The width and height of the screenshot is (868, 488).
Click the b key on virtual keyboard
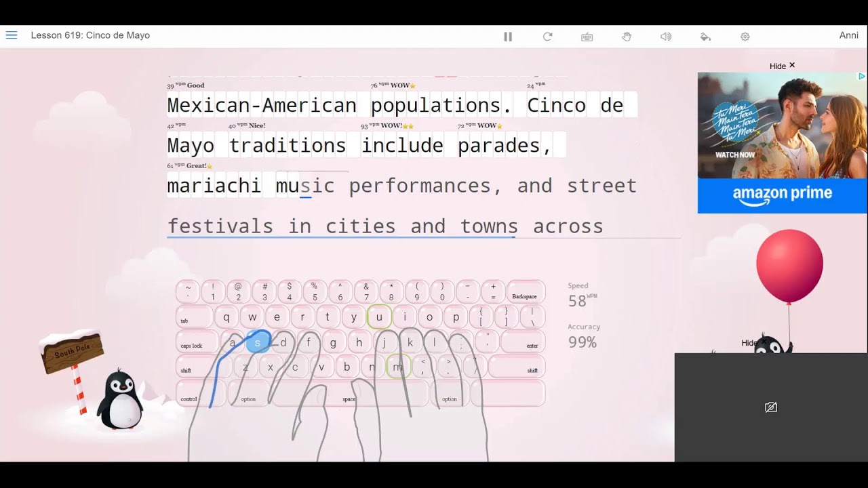tap(347, 367)
